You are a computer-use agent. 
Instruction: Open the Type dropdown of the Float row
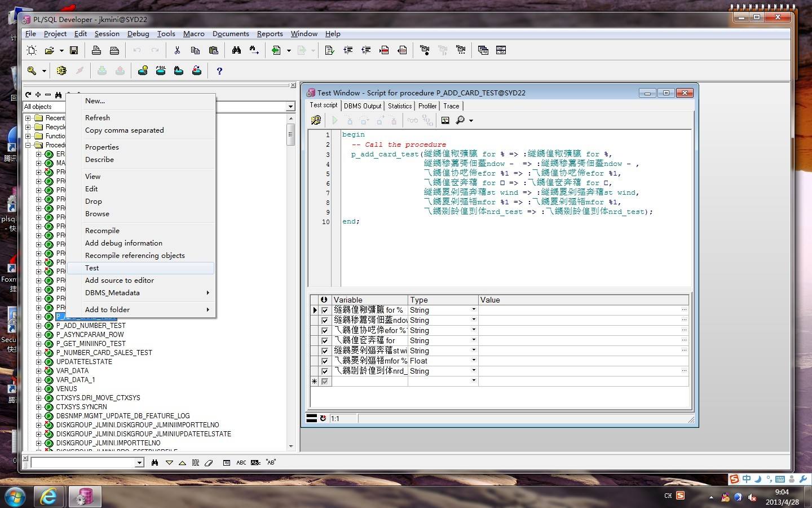[474, 360]
